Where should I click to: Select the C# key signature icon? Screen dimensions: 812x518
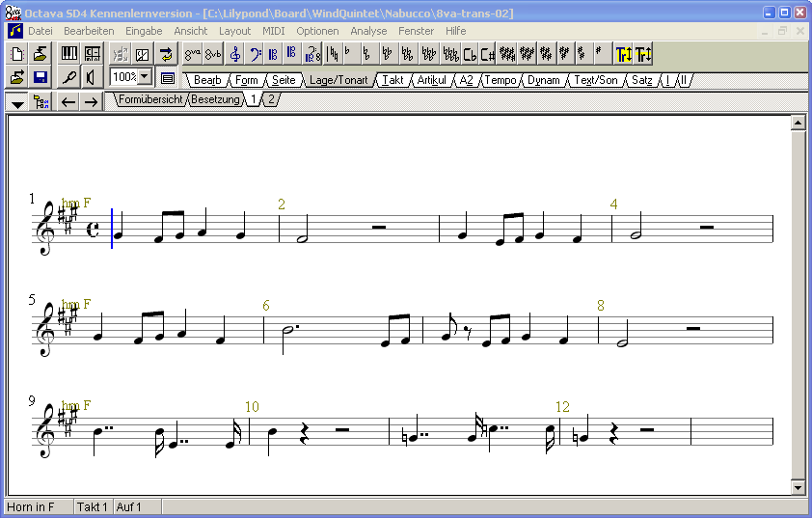pos(488,54)
